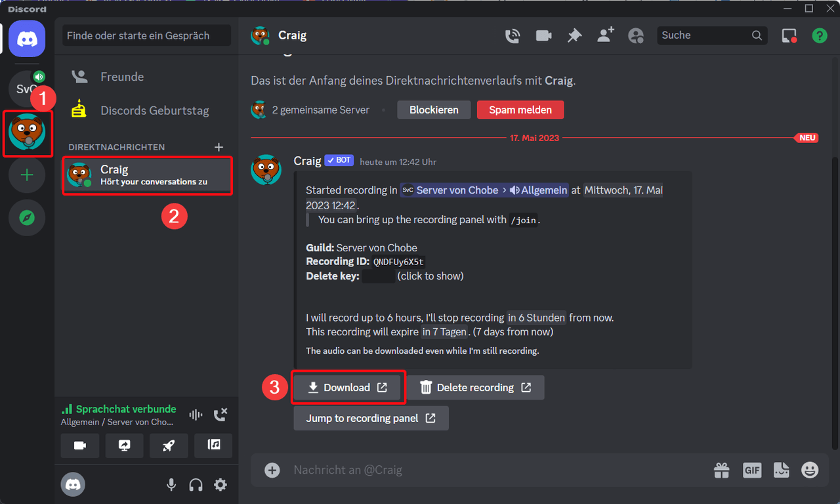The height and width of the screenshot is (504, 840).
Task: Open the inbox icon
Action: click(x=789, y=35)
